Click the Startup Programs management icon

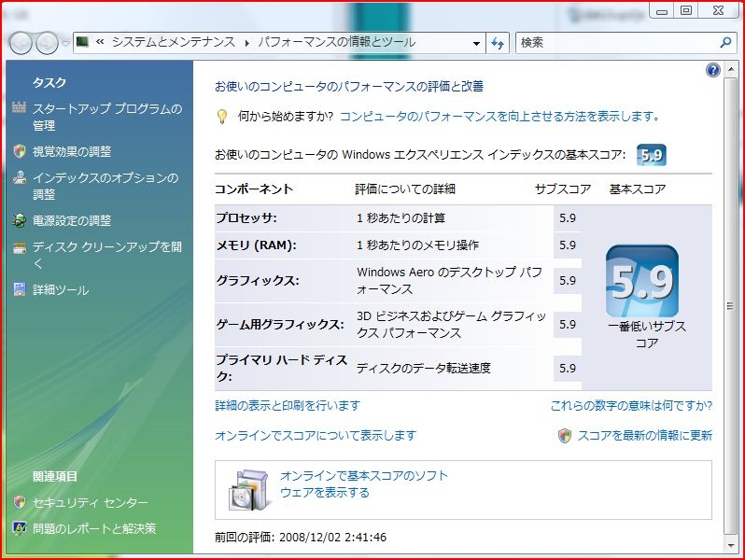pos(19,107)
